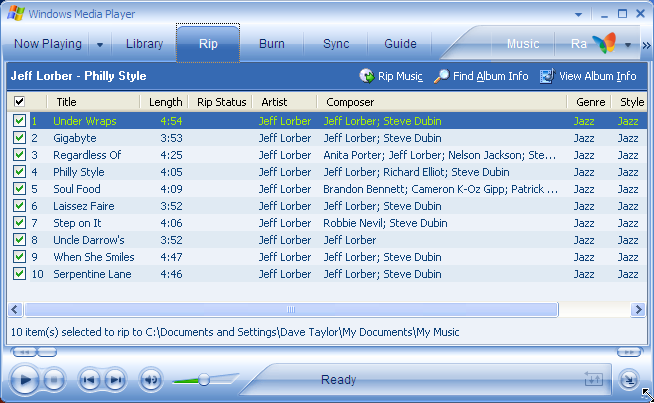Open the Now Playing dropdown arrow
This screenshot has width=654, height=403.
100,44
